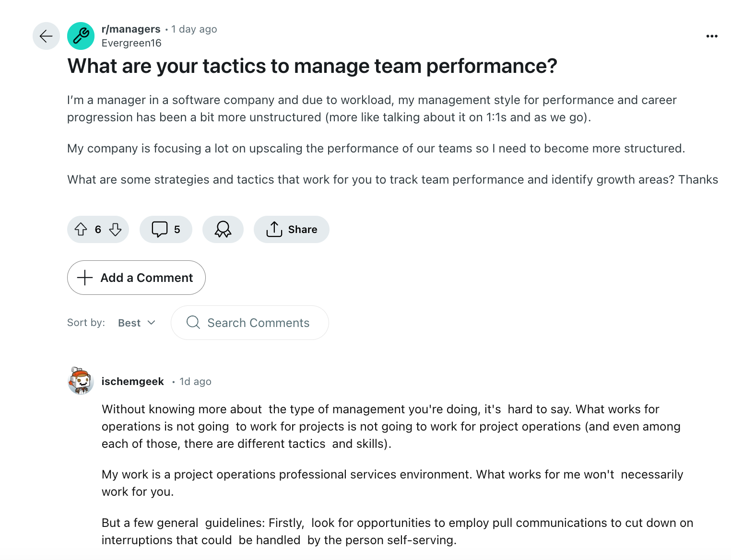Click into the Search Comments field
Viewport: 731px width, 560px height.
[249, 323]
